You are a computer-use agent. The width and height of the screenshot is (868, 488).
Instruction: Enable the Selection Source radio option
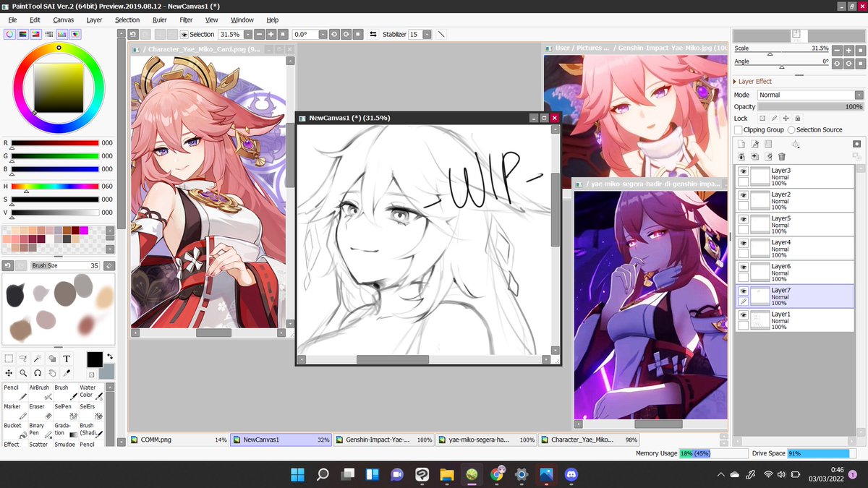(791, 130)
